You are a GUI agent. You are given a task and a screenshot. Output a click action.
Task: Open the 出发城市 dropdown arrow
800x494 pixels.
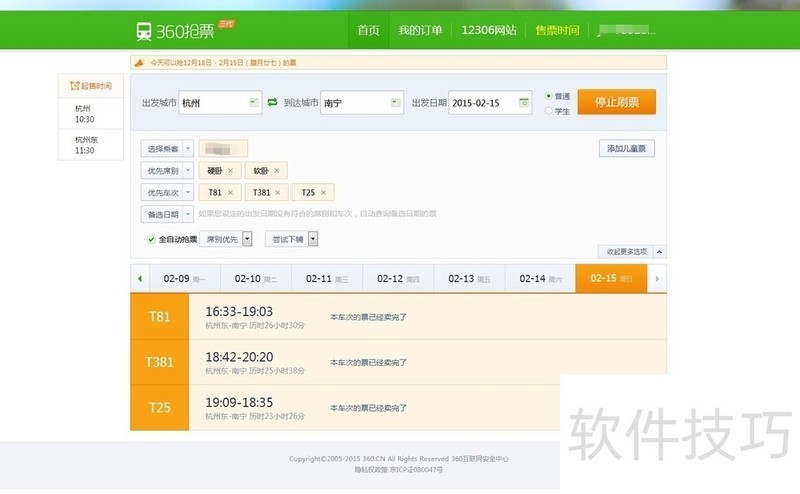[x=254, y=103]
